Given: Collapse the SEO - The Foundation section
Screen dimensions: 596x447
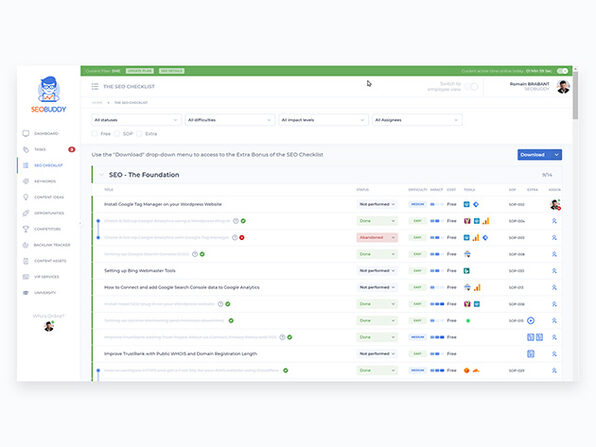Looking at the screenshot, I should pos(101,175).
